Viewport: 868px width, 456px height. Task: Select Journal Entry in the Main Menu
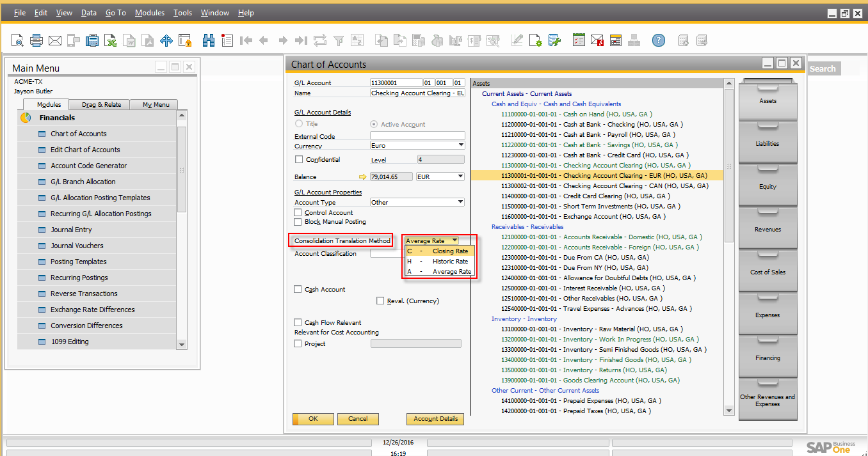(x=71, y=230)
